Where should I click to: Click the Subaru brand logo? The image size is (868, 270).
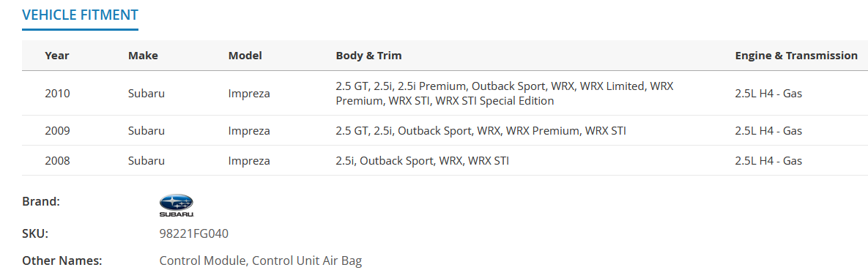coord(176,206)
